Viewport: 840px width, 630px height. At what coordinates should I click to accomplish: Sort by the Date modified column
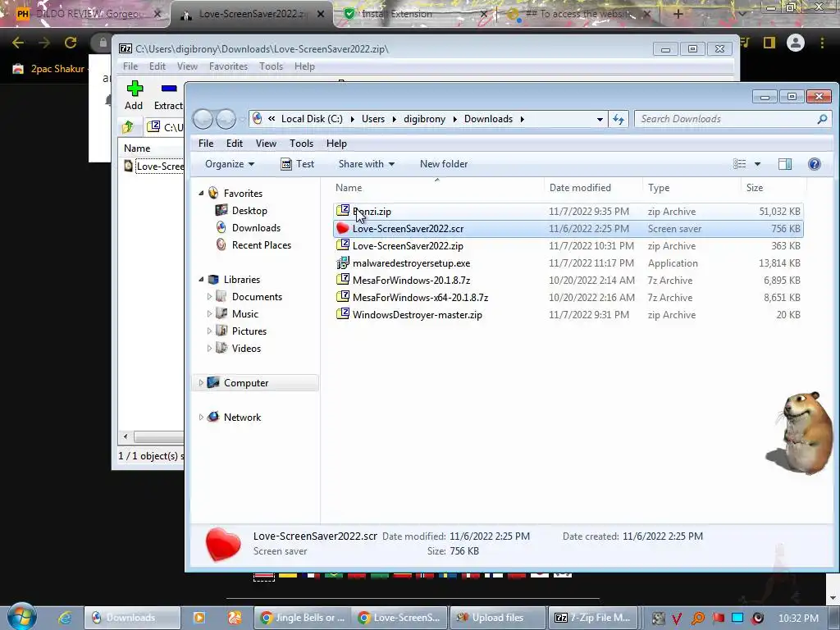coord(580,188)
